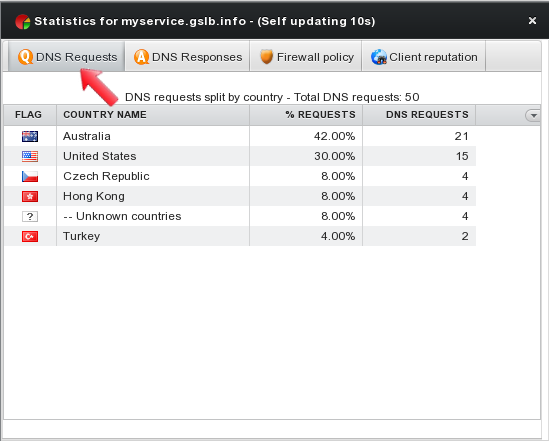Click the United States flag icon

pos(30,156)
